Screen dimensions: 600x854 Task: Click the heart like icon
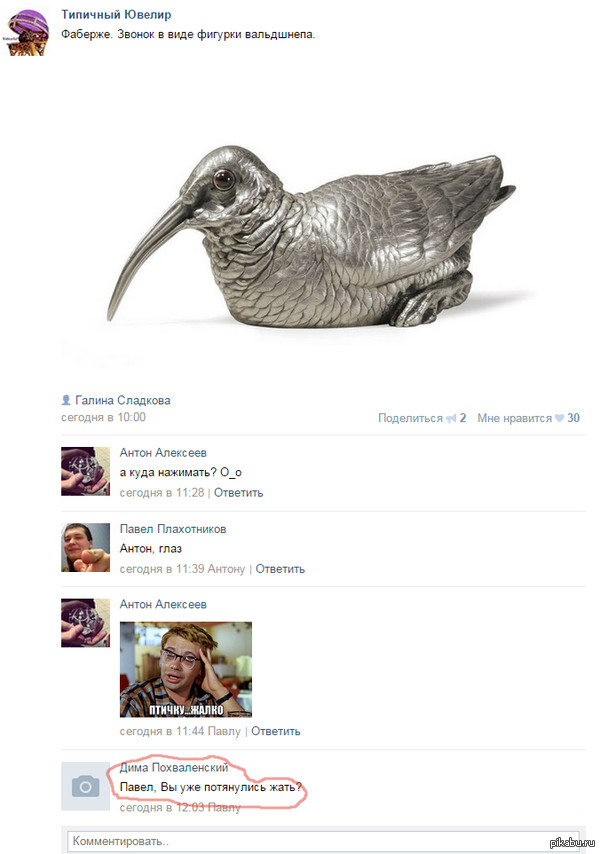point(559,418)
